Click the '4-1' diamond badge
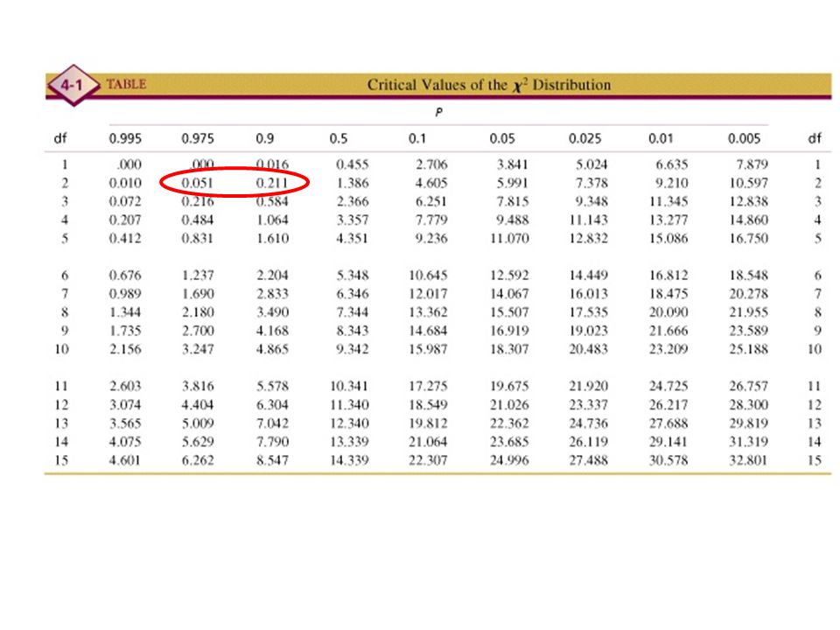This screenshot has width=840, height=630. (73, 85)
